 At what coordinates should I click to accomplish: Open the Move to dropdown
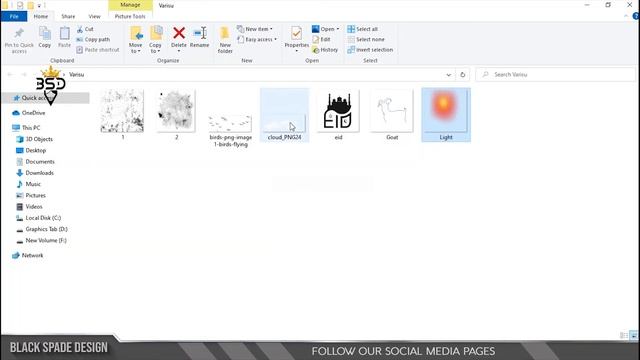136,40
